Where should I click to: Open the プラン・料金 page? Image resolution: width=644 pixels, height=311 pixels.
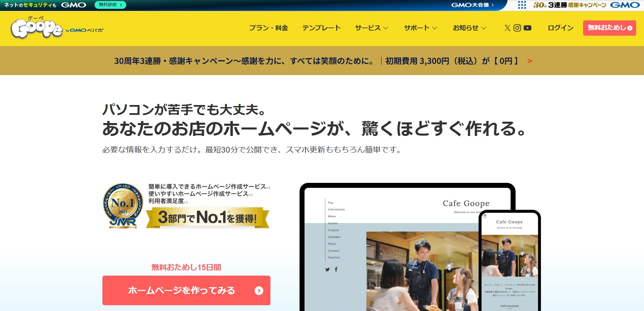(268, 28)
